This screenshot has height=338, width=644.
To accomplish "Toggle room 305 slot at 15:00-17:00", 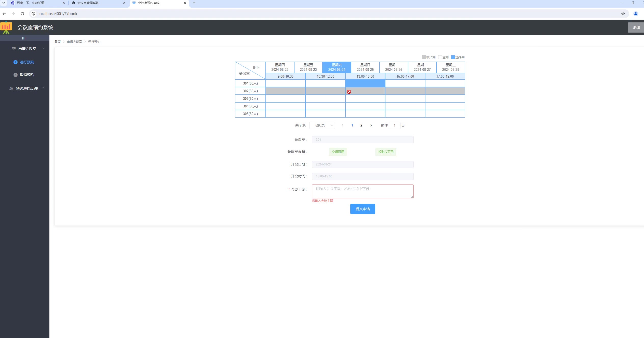I will tap(405, 114).
